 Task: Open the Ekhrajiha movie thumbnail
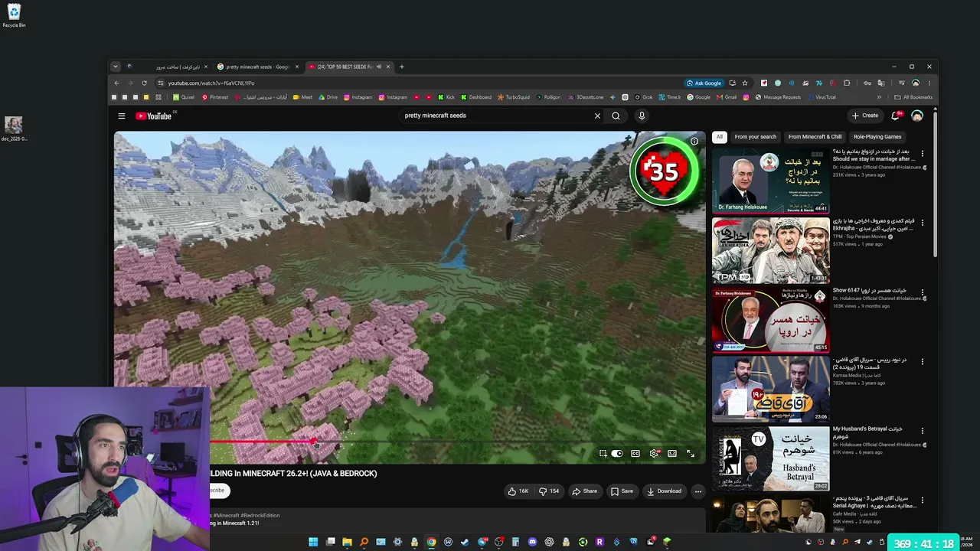pos(770,251)
